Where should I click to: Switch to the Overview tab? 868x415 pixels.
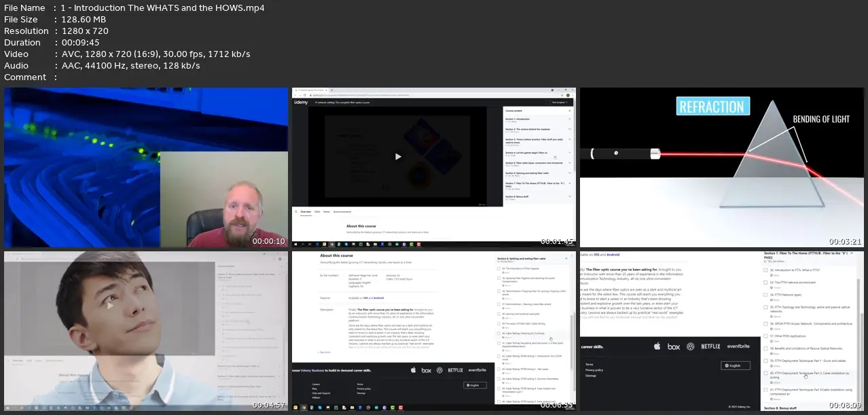[x=306, y=212]
